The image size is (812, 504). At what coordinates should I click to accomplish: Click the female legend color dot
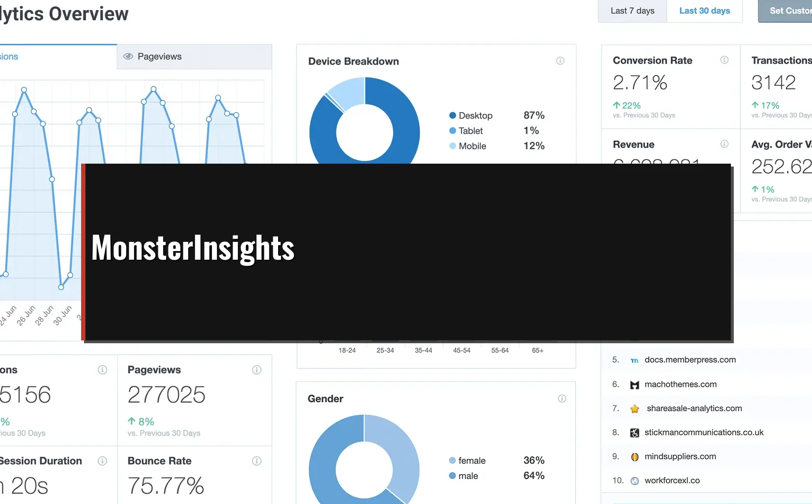tap(452, 461)
